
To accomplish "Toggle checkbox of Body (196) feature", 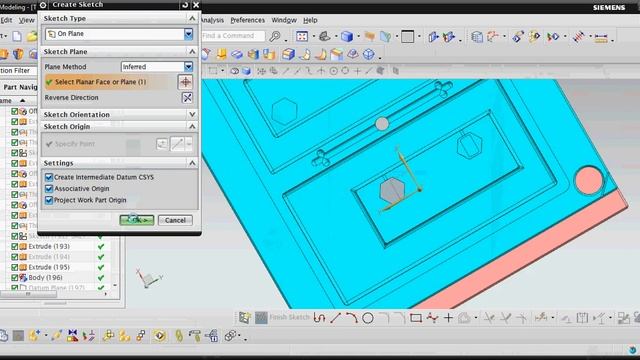I will [x=15, y=278].
